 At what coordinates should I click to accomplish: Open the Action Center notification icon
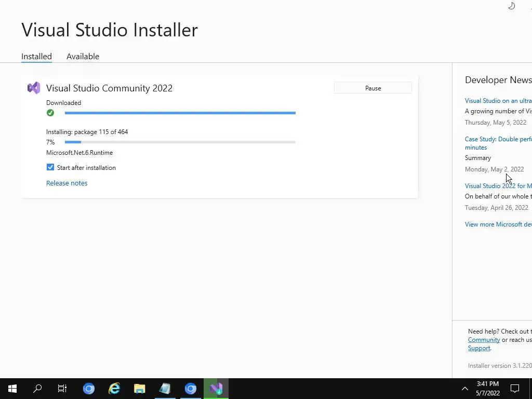tap(515, 389)
